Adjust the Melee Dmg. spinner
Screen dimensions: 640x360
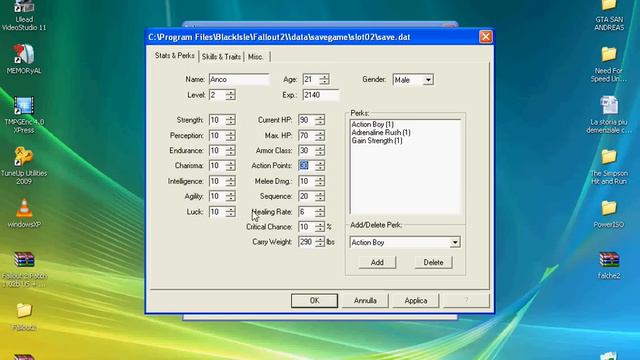(x=320, y=181)
